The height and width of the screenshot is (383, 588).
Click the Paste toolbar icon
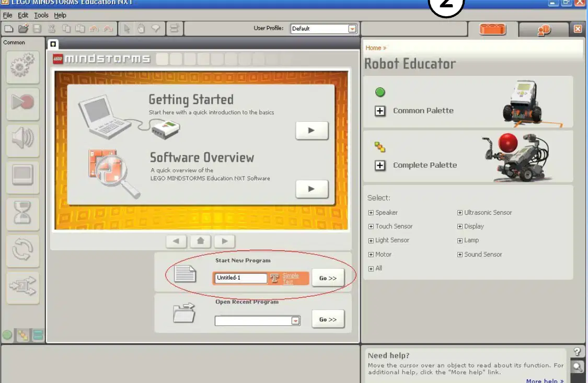(80, 29)
